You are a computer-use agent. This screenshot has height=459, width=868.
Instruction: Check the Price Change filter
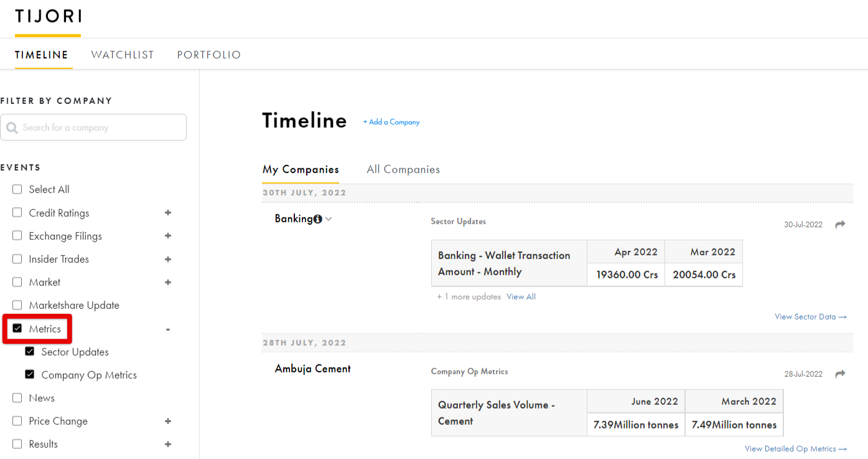click(17, 420)
